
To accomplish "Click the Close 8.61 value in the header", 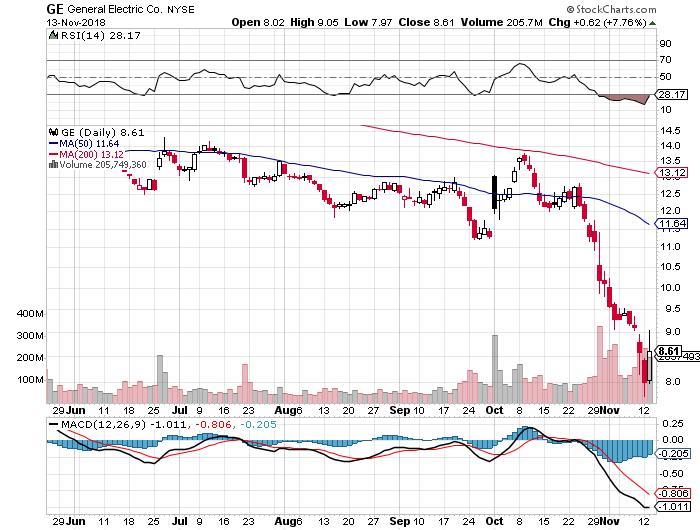I will click(426, 22).
